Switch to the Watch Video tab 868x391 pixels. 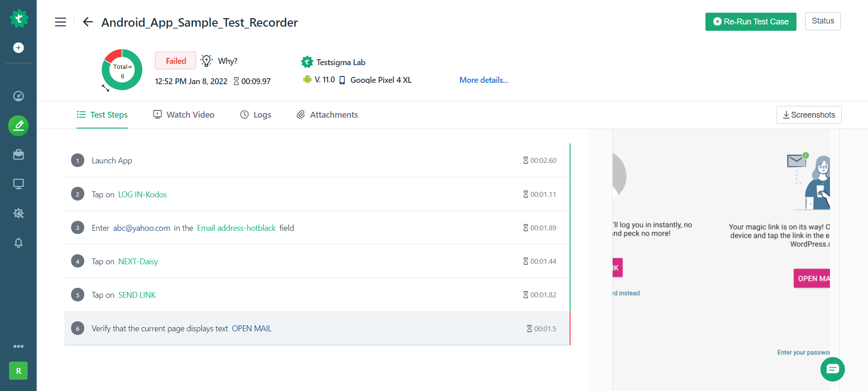pos(184,115)
